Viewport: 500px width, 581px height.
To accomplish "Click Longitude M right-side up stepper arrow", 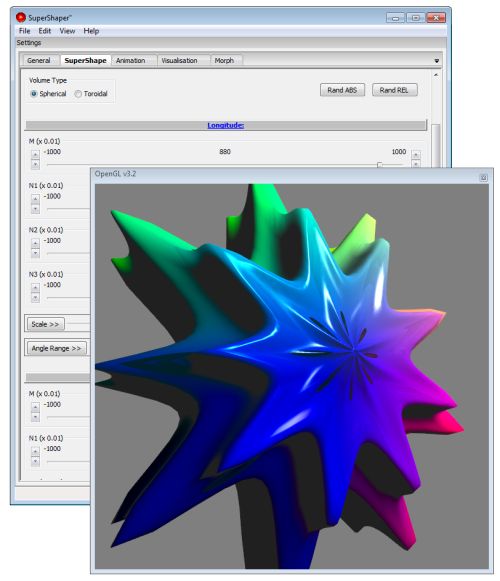I will coord(416,154).
